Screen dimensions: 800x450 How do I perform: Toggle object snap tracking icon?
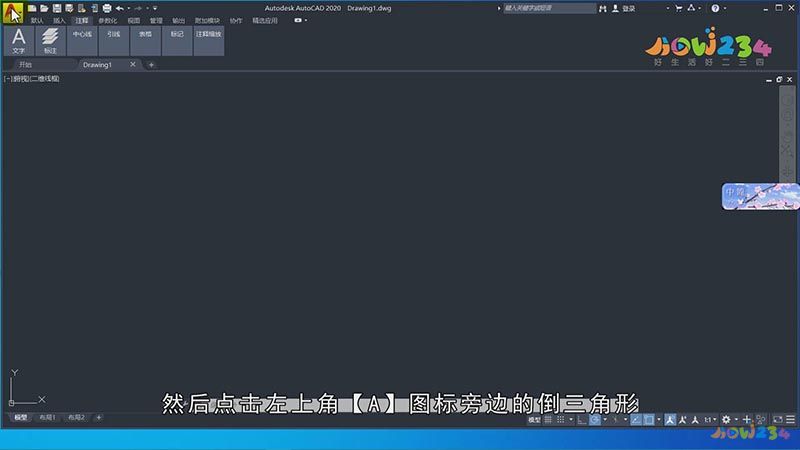click(x=636, y=419)
